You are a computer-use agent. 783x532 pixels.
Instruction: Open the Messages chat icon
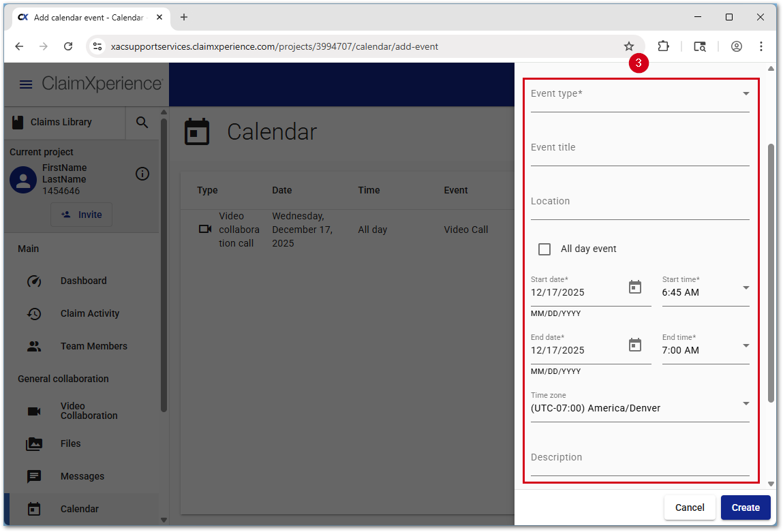[34, 476]
